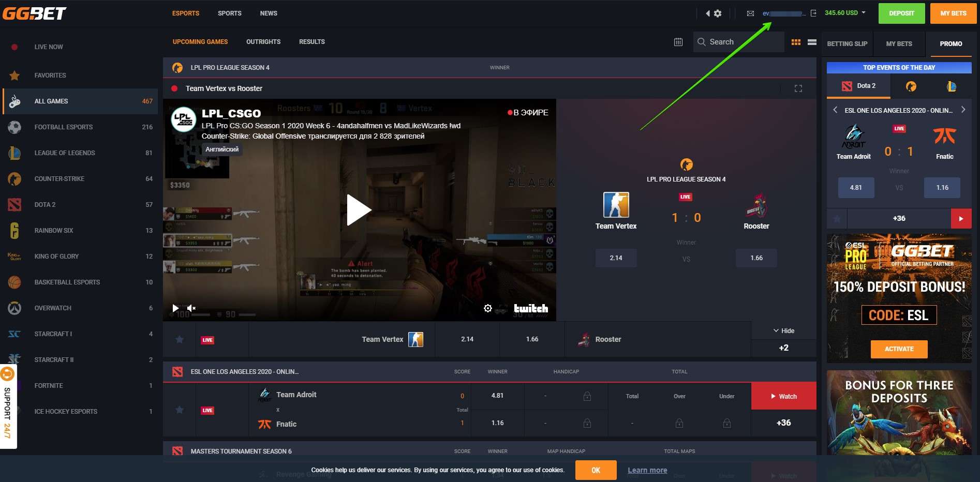Viewport: 980px width, 482px height.
Task: Open Rainbow Six category
Action: pyautogui.click(x=80, y=231)
